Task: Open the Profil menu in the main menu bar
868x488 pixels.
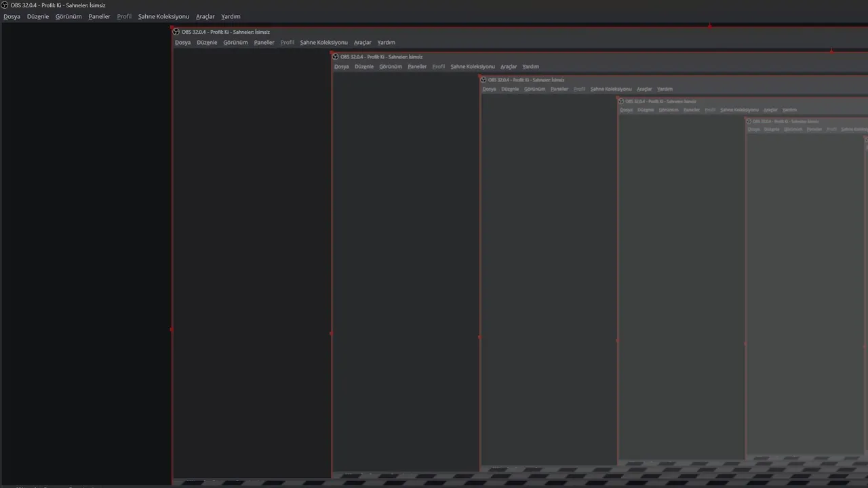Action: (x=124, y=16)
